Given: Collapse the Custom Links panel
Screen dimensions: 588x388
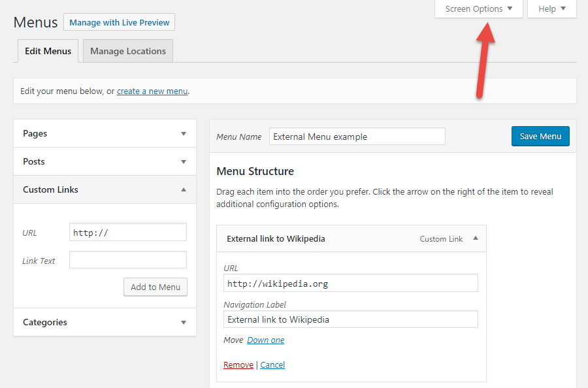Looking at the screenshot, I should (x=105, y=189).
